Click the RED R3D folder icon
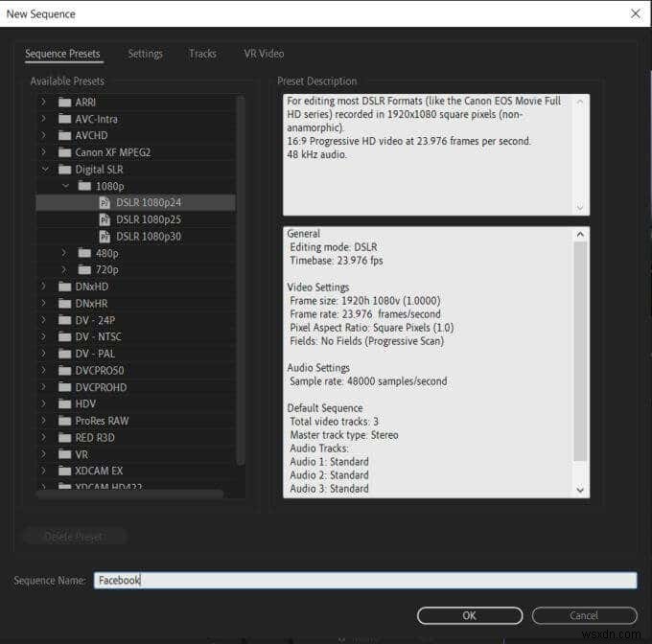This screenshot has height=644, width=652. pyautogui.click(x=64, y=438)
